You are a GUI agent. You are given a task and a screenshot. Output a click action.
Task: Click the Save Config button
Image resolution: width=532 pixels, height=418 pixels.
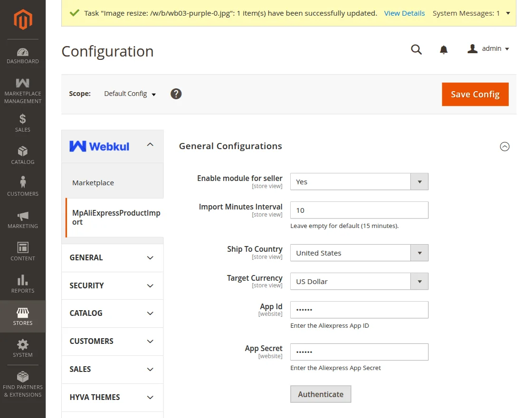pyautogui.click(x=475, y=94)
